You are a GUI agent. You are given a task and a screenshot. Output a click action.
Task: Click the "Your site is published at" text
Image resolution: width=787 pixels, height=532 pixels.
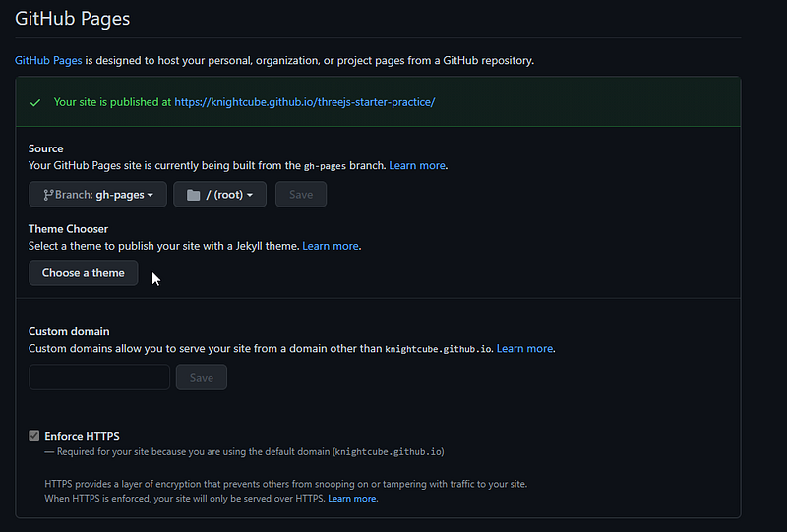(112, 102)
